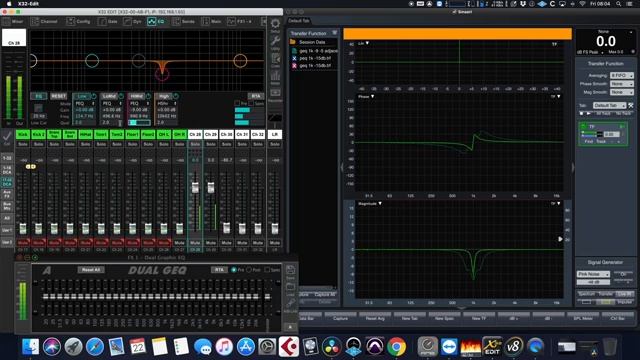640x360 pixels.
Task: Toggle the LoMid band power icon
Action: 121,96
